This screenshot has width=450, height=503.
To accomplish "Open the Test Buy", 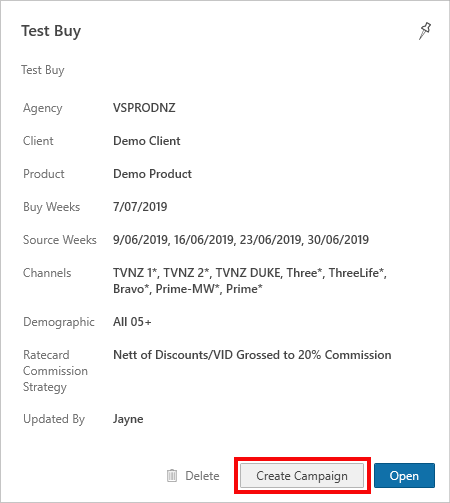I will coord(404,475).
